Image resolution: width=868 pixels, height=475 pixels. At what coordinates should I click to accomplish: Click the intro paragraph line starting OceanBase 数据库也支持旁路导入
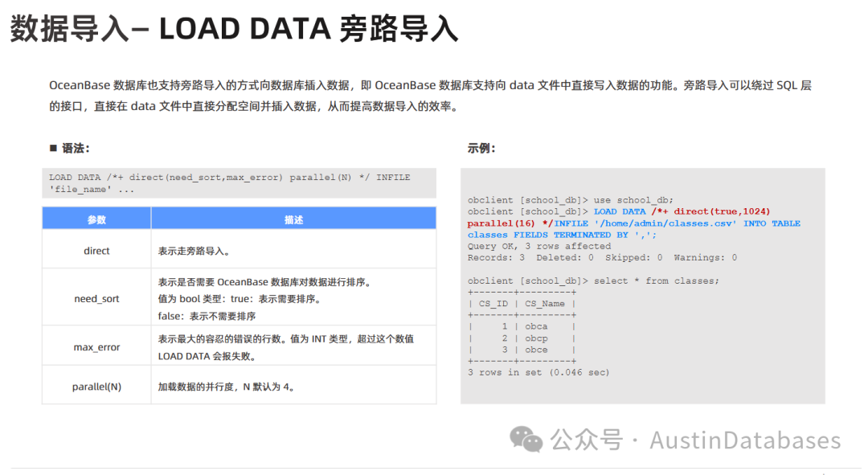coord(430,85)
